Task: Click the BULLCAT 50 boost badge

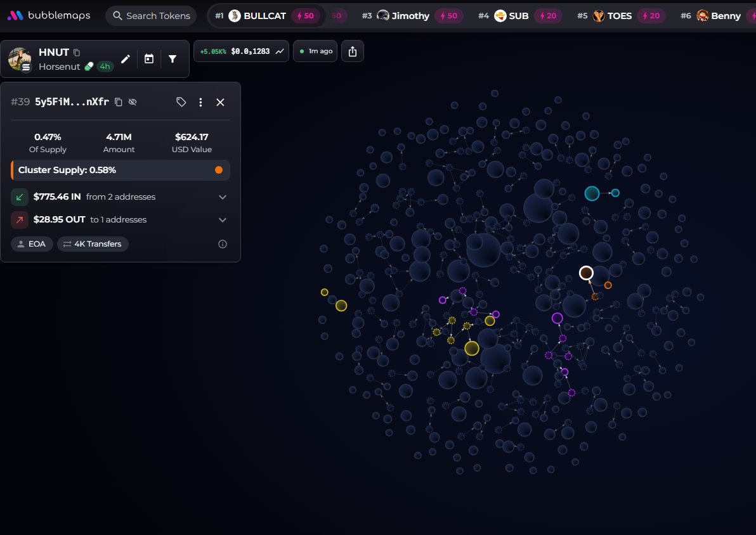Action: (305, 16)
